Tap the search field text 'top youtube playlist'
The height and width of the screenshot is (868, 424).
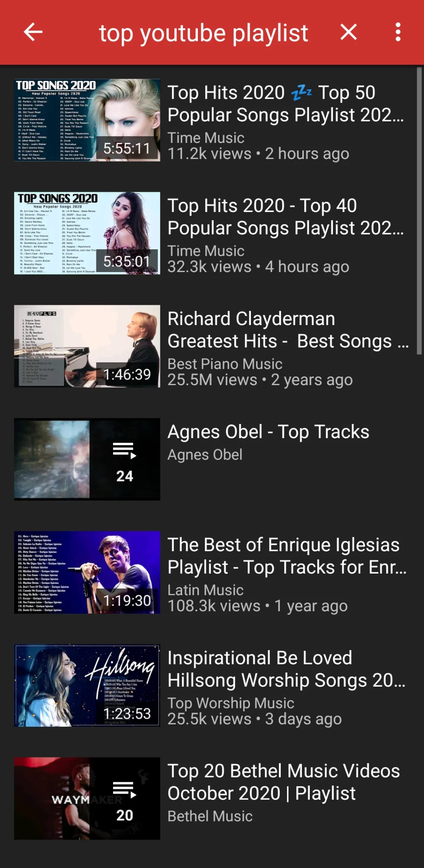coord(203,33)
